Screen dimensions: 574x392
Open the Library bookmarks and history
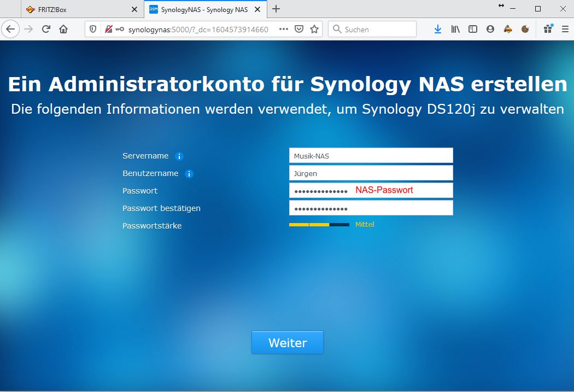[x=455, y=30]
